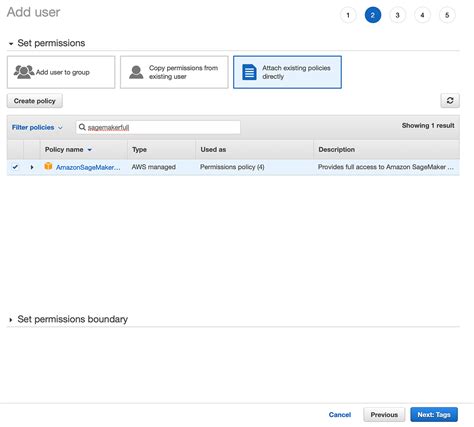Expand the Set permissions boundary section
This screenshot has width=474, height=427.
(11, 320)
